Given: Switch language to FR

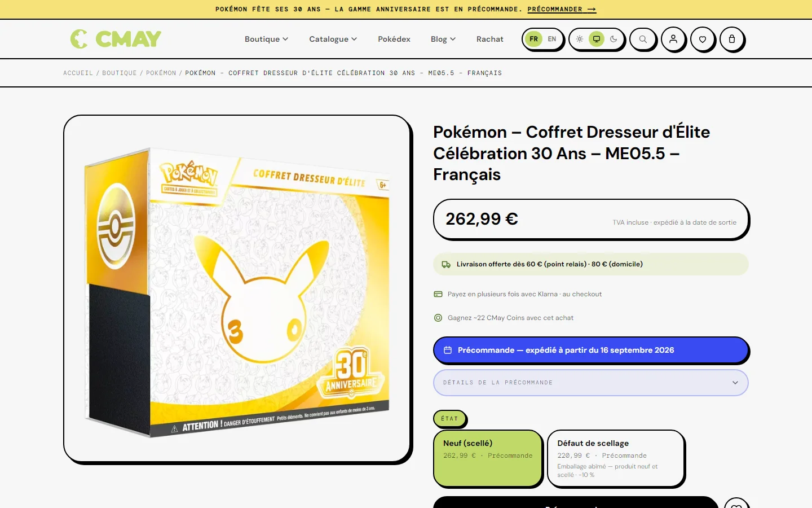Looking at the screenshot, I should click(x=533, y=39).
